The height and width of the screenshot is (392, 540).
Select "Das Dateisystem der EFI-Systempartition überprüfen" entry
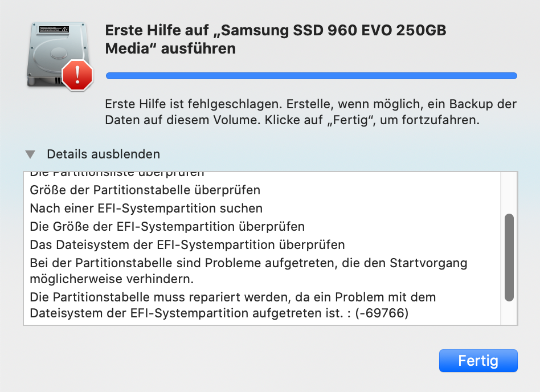[187, 246]
